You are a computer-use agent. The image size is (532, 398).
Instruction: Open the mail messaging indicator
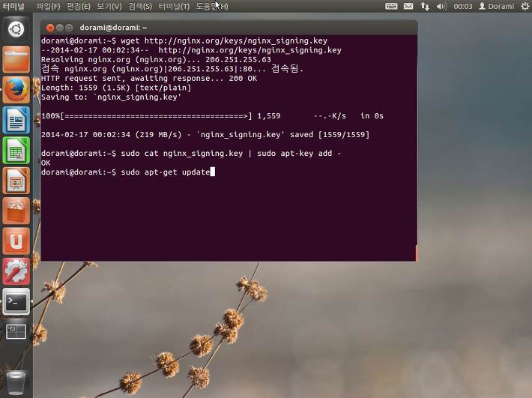pos(408,6)
